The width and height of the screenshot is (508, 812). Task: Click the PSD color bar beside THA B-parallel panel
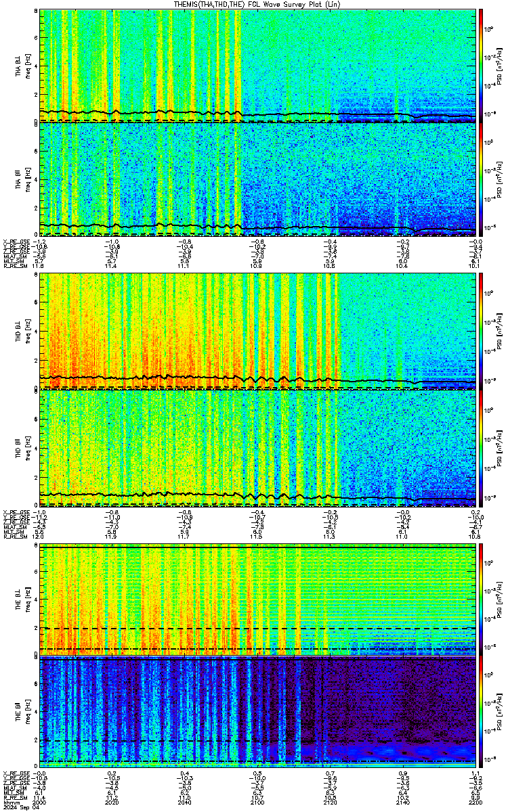coord(482,179)
